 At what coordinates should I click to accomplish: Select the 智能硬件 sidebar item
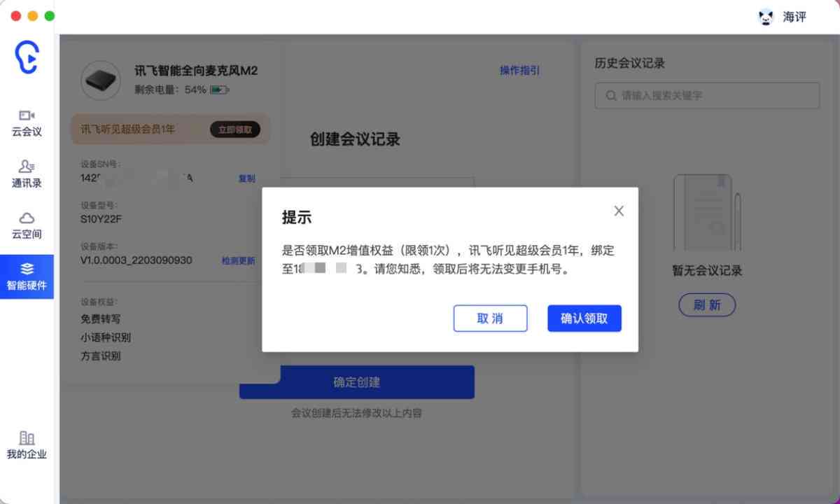point(27,276)
